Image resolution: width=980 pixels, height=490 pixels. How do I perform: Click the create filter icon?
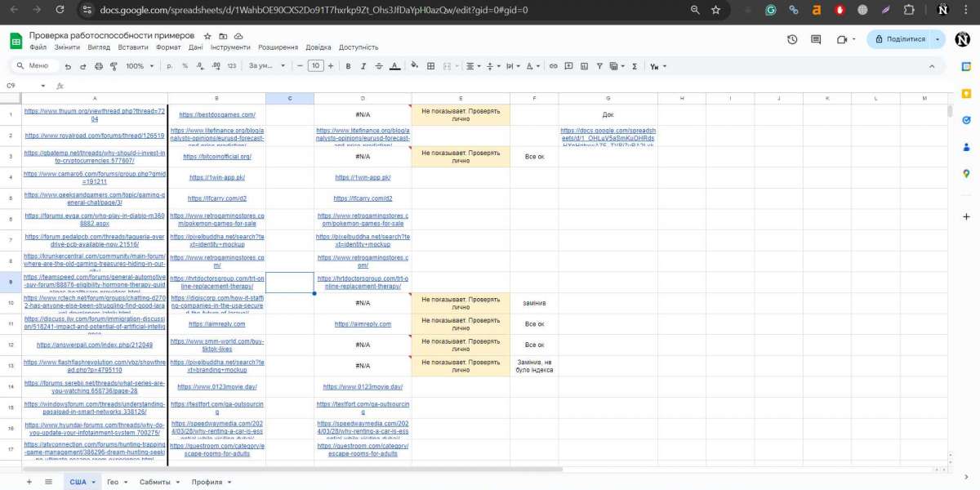[x=599, y=66]
